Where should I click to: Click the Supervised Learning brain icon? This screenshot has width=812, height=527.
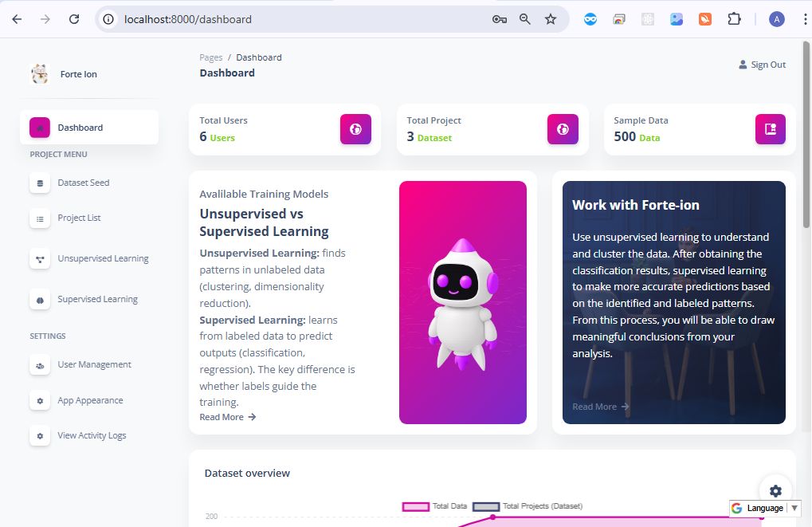(40, 300)
